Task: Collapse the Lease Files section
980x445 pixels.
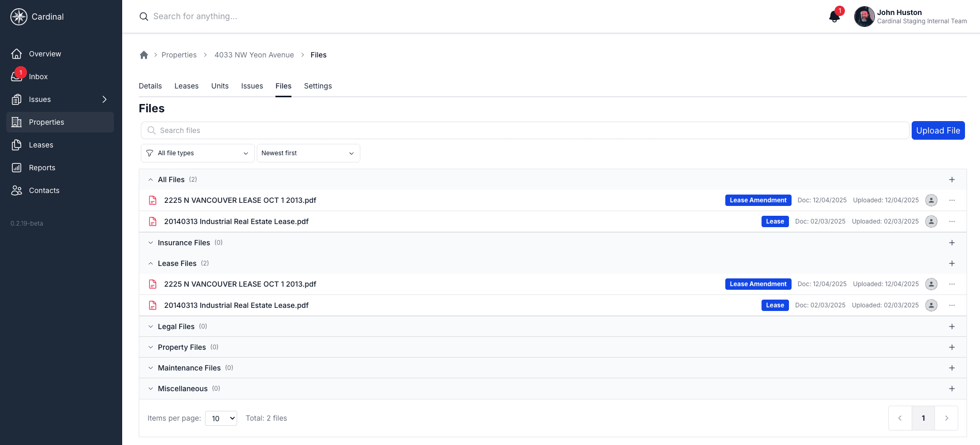Action: point(151,263)
